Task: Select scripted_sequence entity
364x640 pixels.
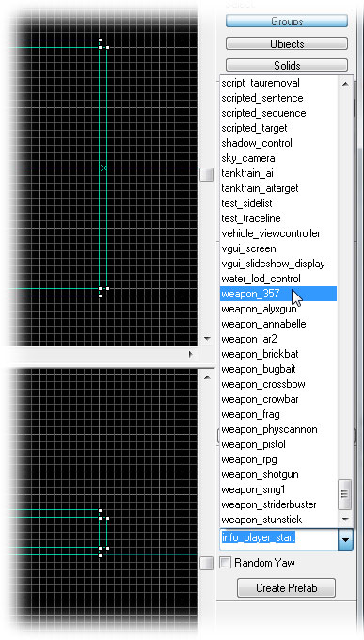Action: (x=278, y=113)
